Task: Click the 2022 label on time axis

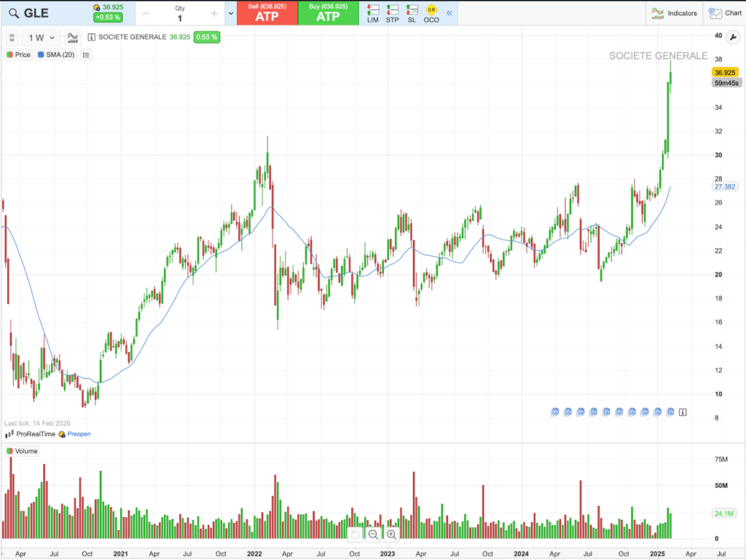Action: (x=254, y=554)
